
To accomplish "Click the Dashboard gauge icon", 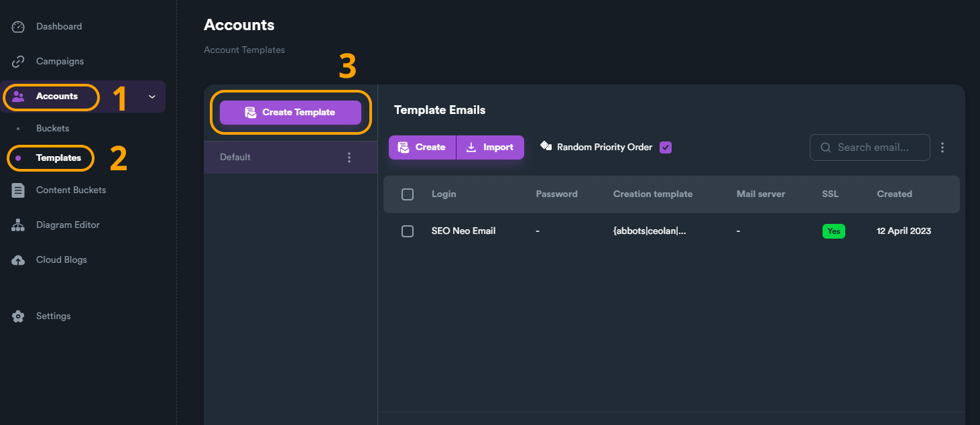I will coord(18,27).
